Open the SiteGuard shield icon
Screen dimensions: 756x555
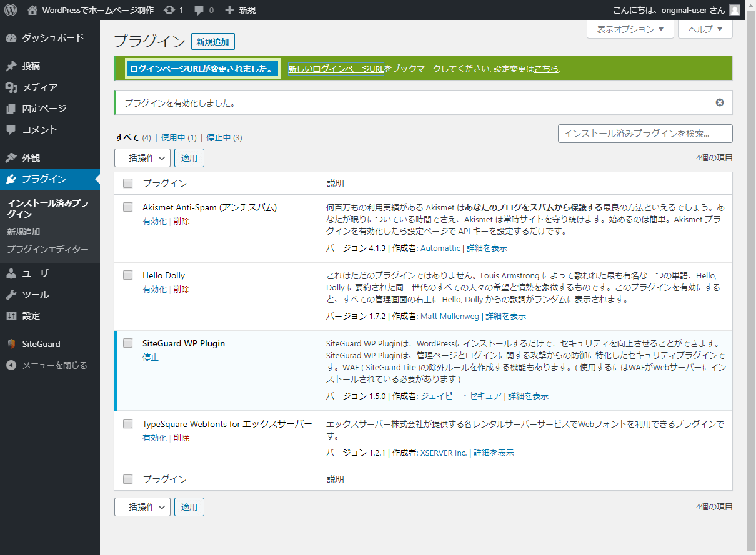(11, 344)
